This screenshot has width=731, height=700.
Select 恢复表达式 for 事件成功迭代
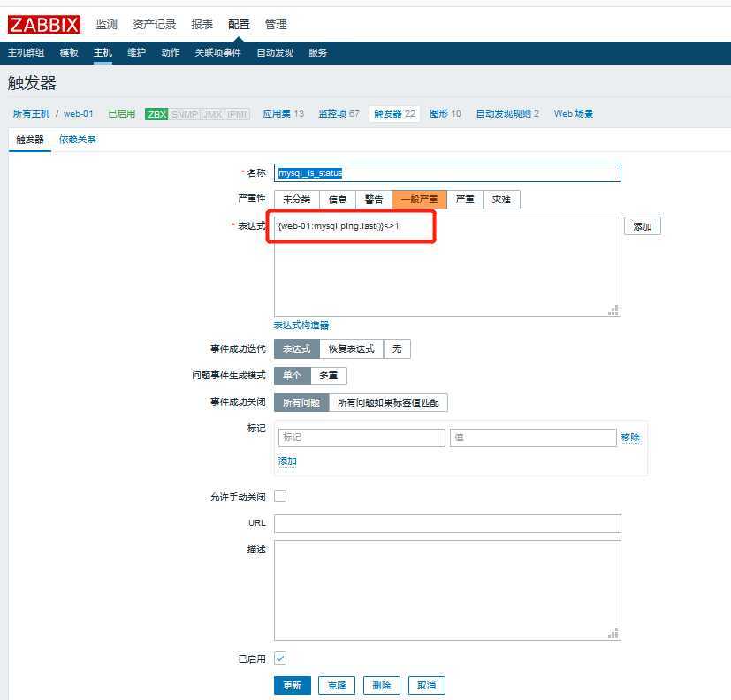coord(352,349)
